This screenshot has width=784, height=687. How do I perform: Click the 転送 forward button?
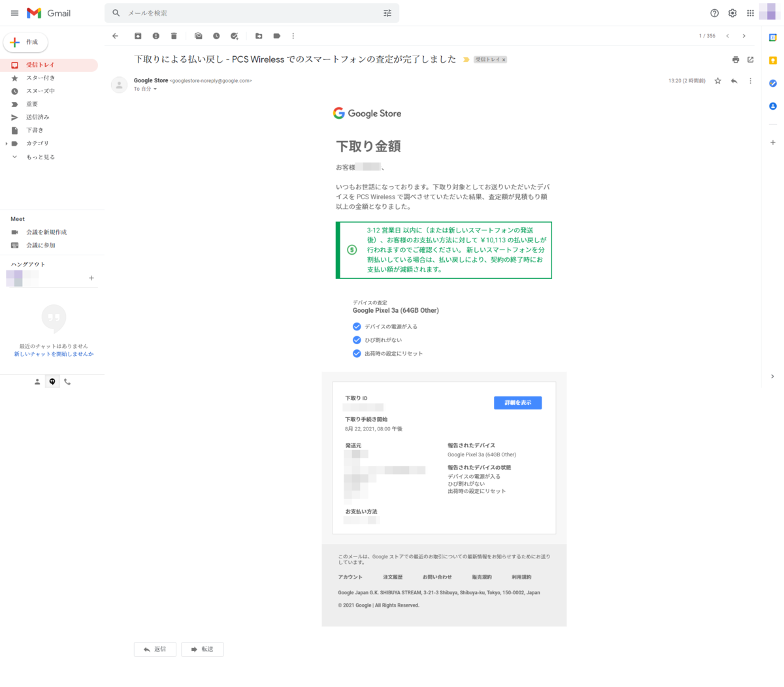coord(203,649)
